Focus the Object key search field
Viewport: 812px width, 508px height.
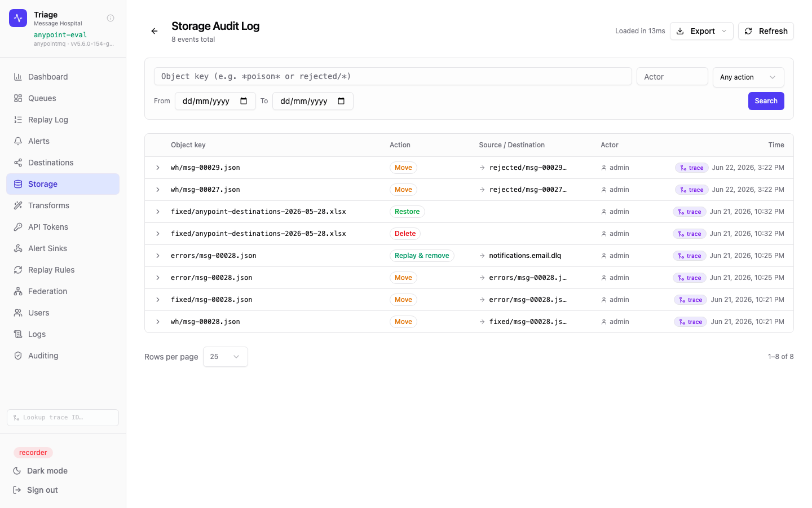pyautogui.click(x=392, y=76)
